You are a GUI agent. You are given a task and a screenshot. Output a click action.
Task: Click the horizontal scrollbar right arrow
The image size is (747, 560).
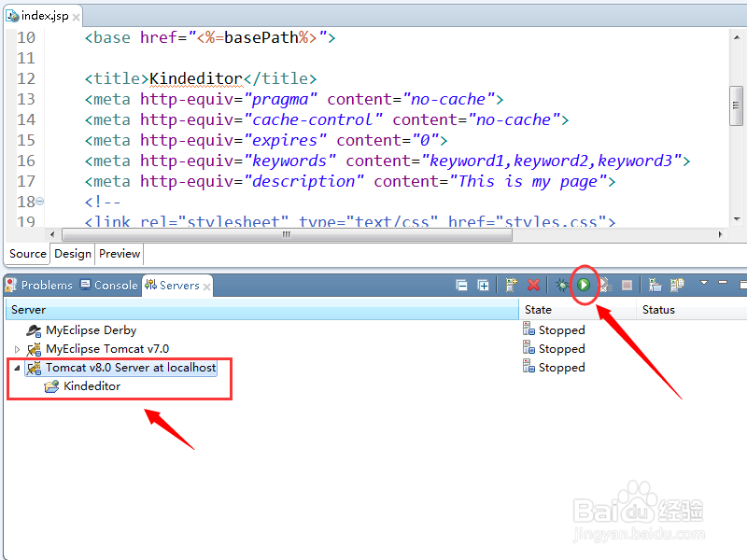click(720, 234)
